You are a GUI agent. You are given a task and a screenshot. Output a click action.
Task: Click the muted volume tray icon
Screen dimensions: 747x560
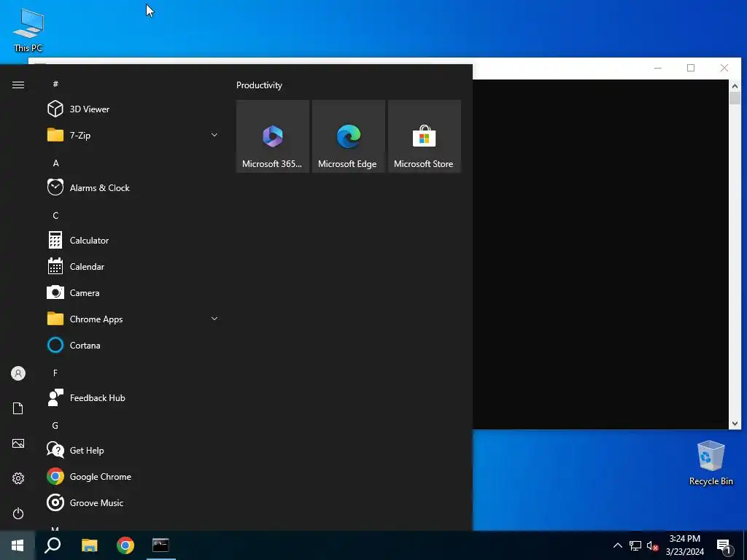coord(653,545)
